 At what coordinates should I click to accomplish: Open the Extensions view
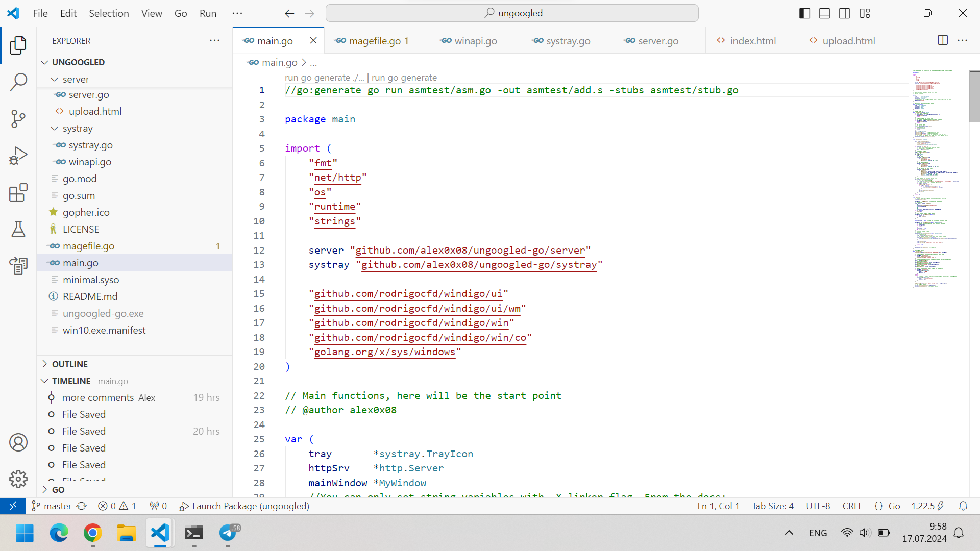(18, 193)
